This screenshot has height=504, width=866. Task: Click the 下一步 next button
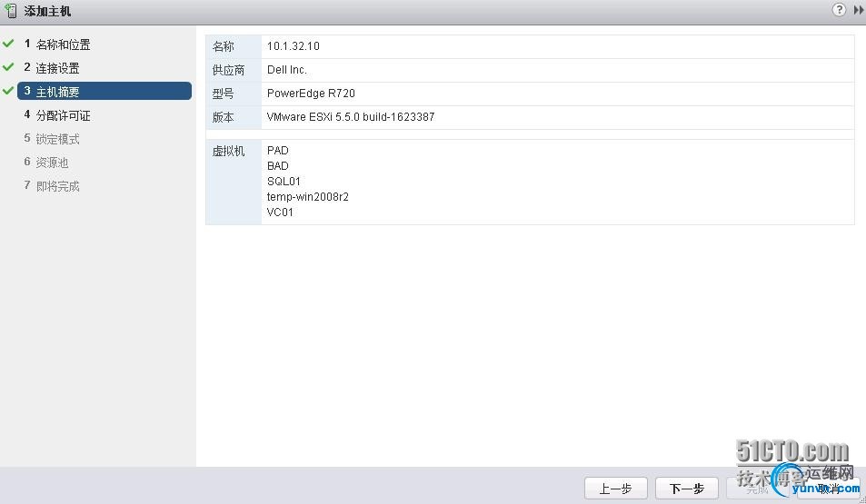tap(686, 489)
